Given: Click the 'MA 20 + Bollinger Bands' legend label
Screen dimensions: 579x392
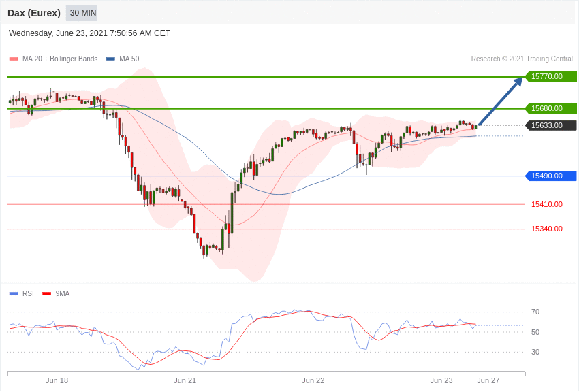Looking at the screenshot, I should [x=60, y=59].
